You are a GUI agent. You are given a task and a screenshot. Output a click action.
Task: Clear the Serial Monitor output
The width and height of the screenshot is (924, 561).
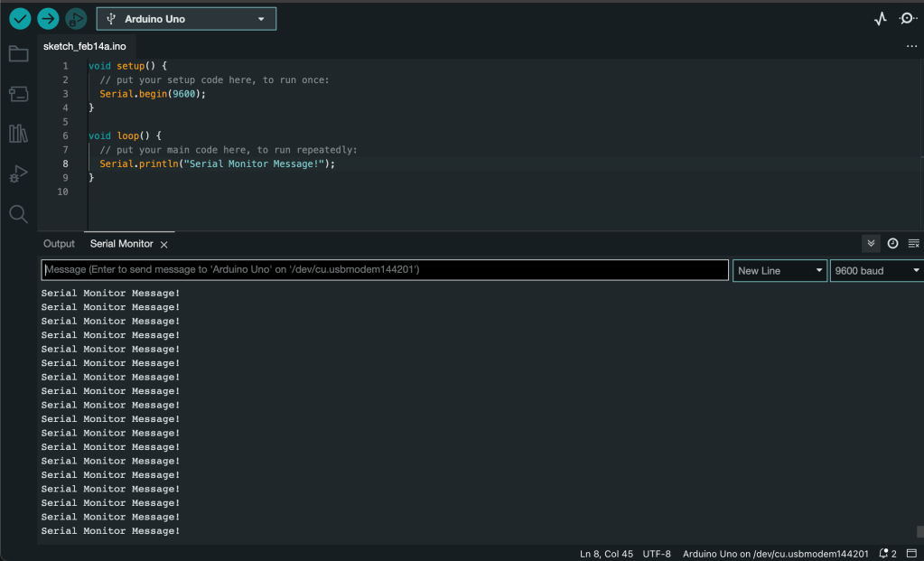pyautogui.click(x=913, y=244)
